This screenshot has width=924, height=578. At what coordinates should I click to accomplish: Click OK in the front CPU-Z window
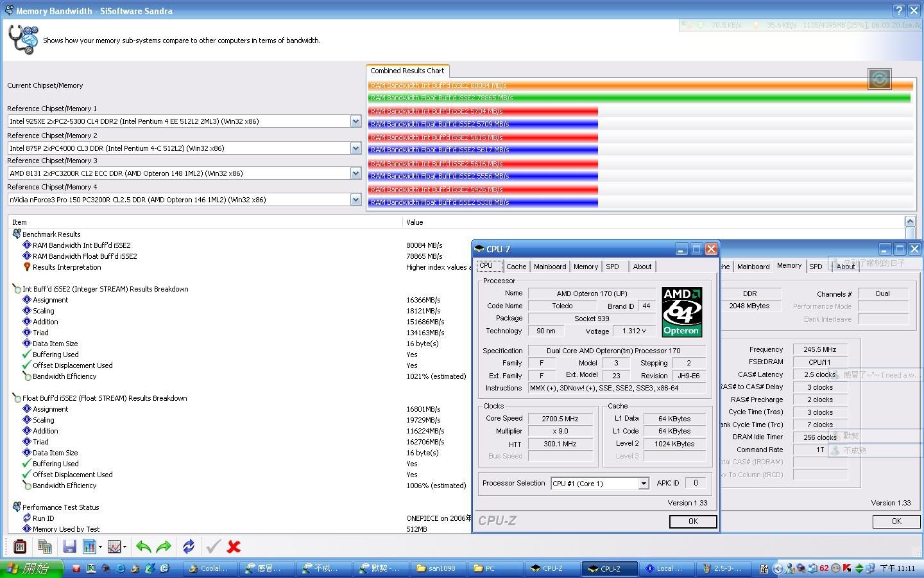click(x=693, y=521)
